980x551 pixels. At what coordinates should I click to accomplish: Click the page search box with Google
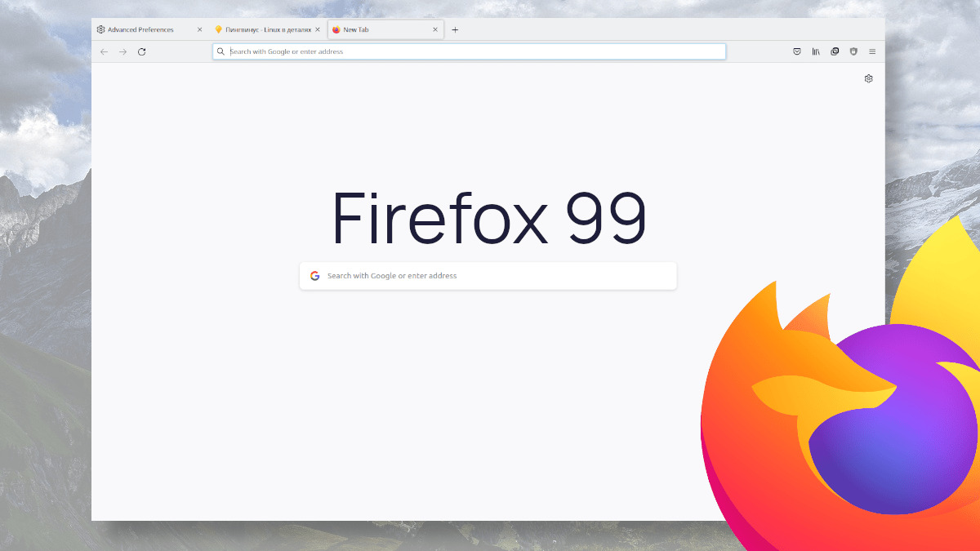(x=488, y=276)
